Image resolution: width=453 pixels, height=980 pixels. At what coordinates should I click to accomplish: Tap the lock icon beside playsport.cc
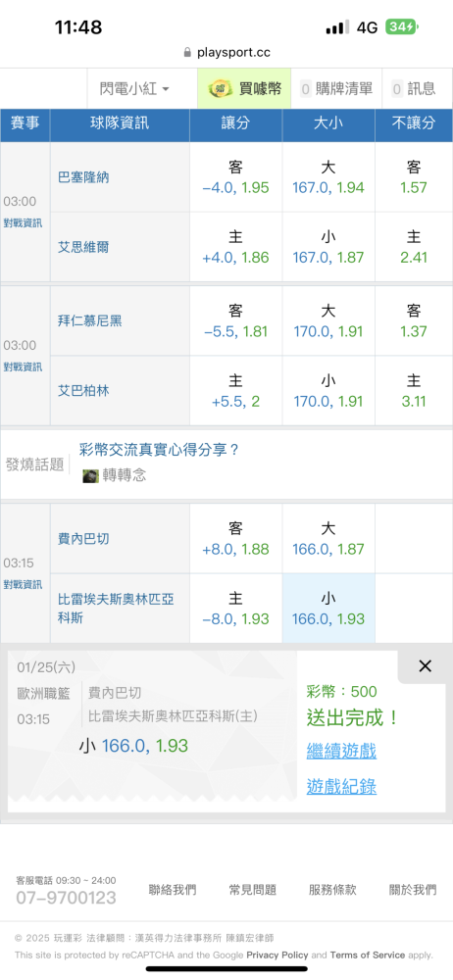point(187,53)
